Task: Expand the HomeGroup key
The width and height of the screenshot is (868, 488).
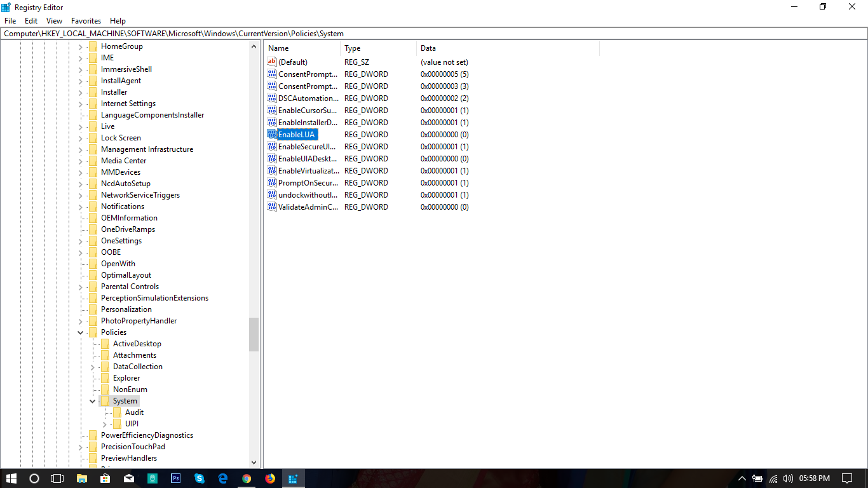Action: point(81,46)
